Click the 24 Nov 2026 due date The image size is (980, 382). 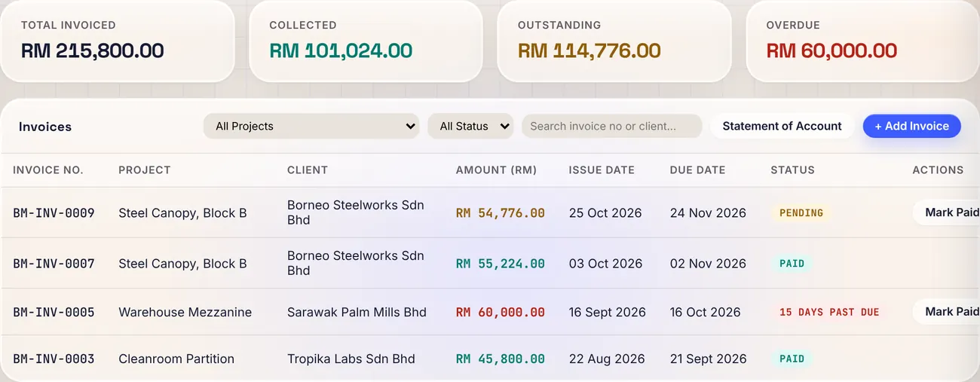708,213
